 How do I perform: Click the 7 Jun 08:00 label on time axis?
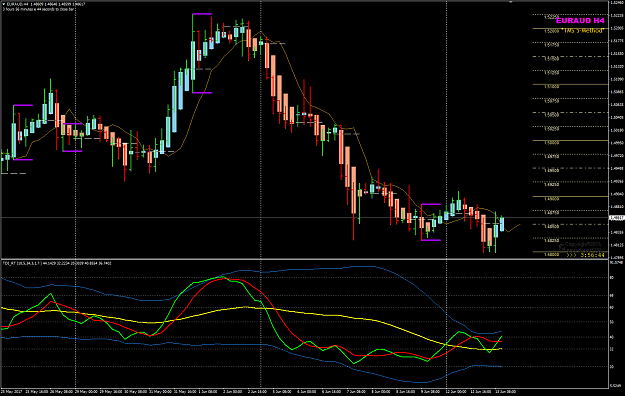(x=356, y=392)
